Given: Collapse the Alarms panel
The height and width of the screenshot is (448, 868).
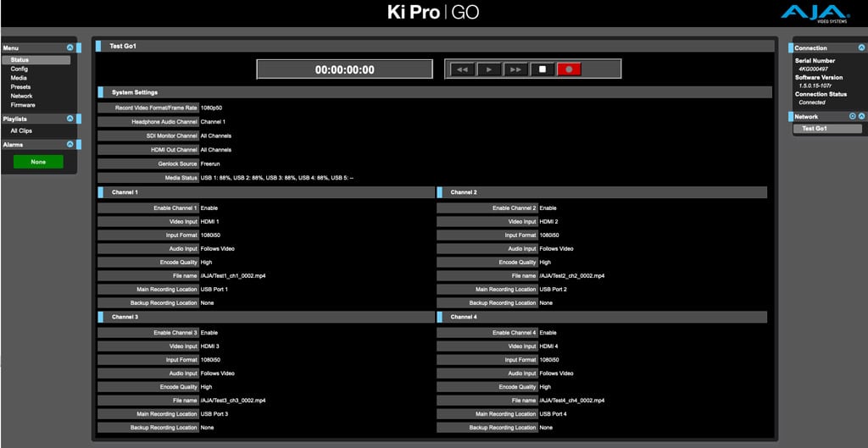Looking at the screenshot, I should [x=70, y=145].
